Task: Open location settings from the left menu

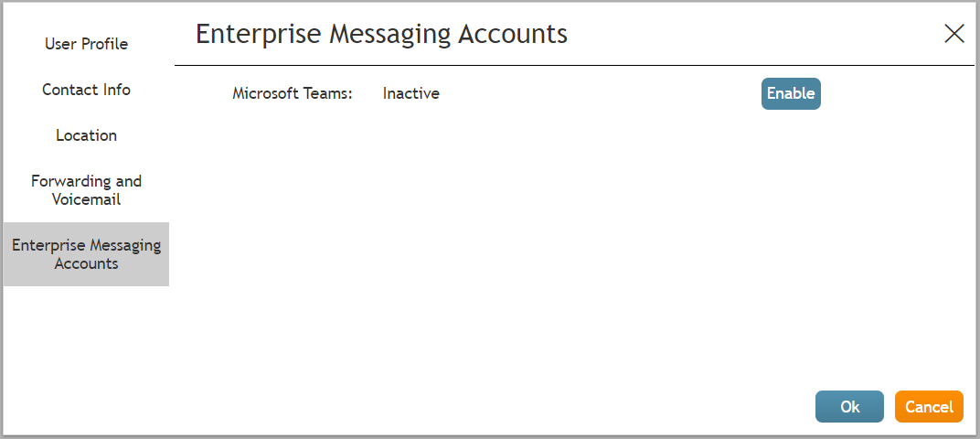Action: point(86,135)
